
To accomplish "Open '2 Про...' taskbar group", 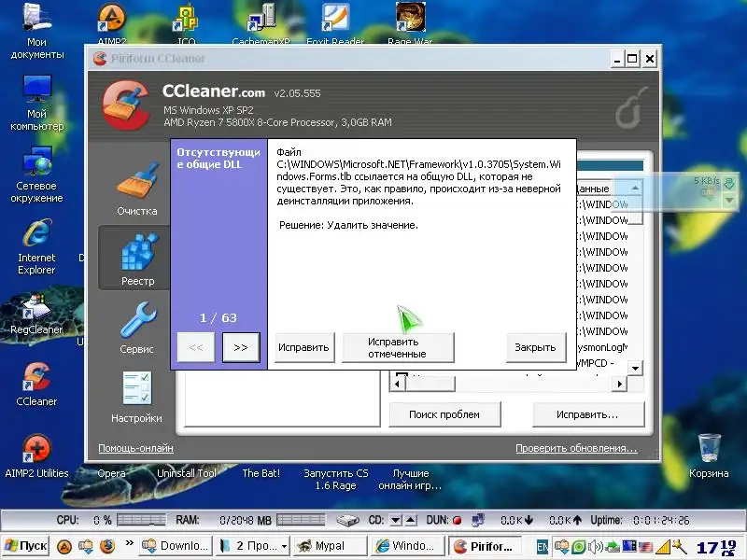I will (252, 546).
